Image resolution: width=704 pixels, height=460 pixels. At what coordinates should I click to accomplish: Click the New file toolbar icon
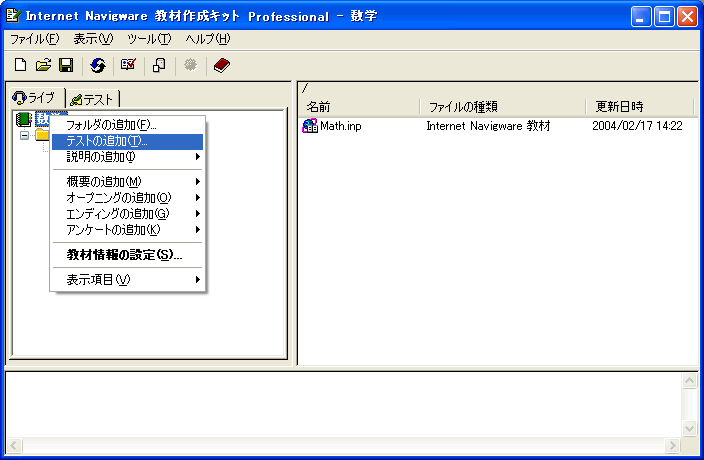coord(20,65)
